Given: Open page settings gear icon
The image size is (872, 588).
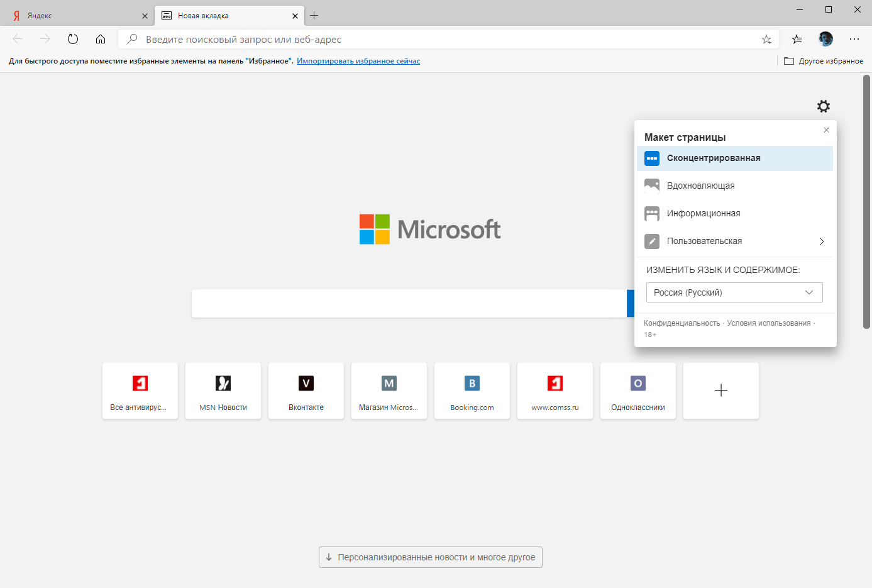Looking at the screenshot, I should click(823, 106).
